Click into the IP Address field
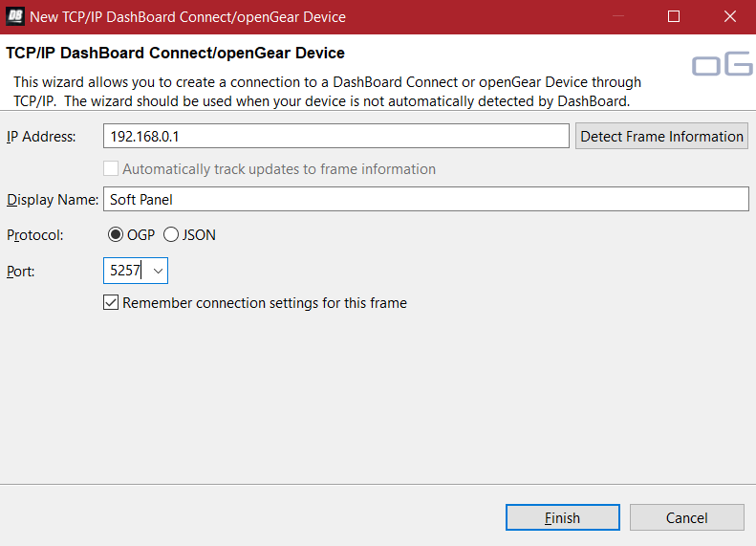This screenshot has height=546, width=756. point(335,137)
